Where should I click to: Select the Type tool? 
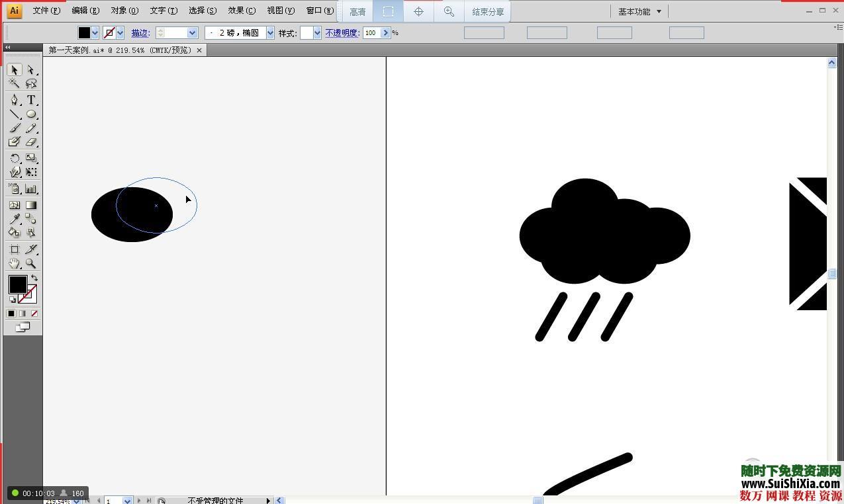[x=30, y=100]
